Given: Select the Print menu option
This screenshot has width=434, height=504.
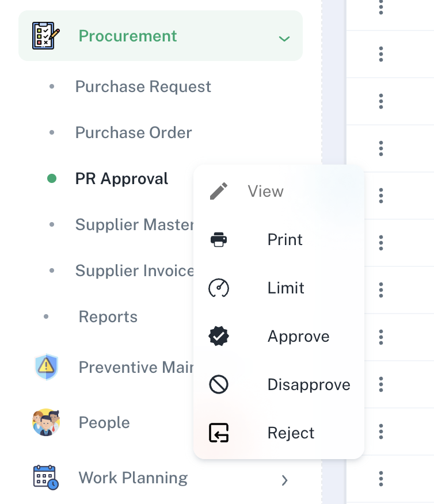Looking at the screenshot, I should [x=285, y=239].
